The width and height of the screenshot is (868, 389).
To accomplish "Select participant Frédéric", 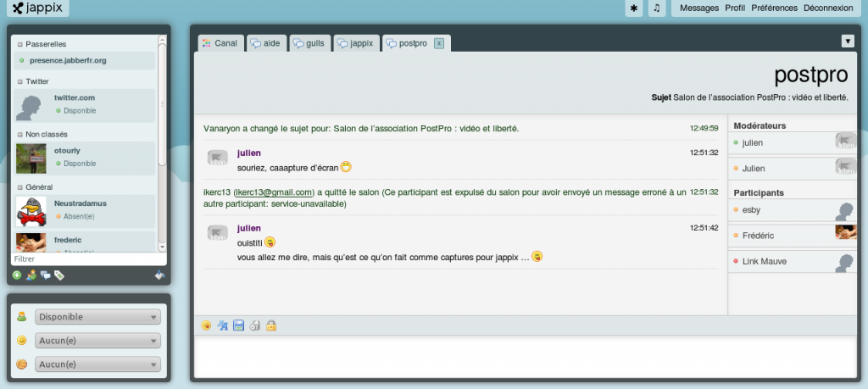I will tap(793, 236).
